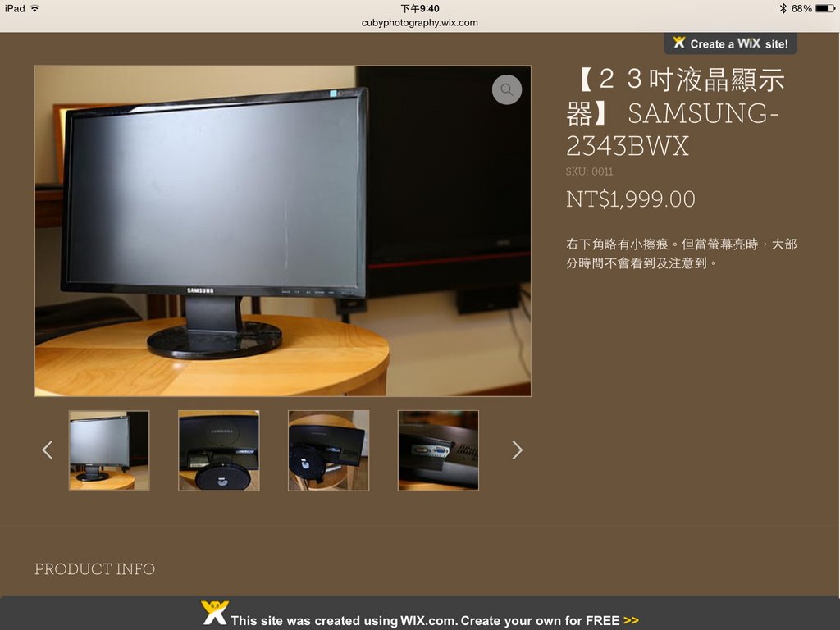Click the NT$1,999.00 price text
Viewport: 840px width, 630px height.
630,199
